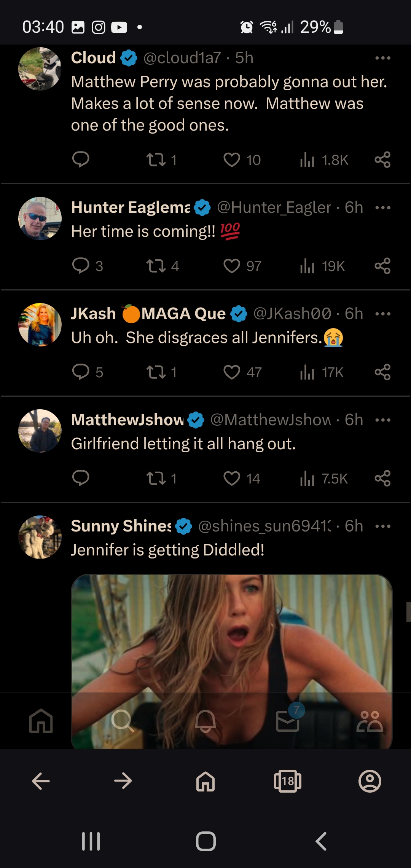Share the MatthewJshow tweet
411x868 pixels.
point(382,479)
